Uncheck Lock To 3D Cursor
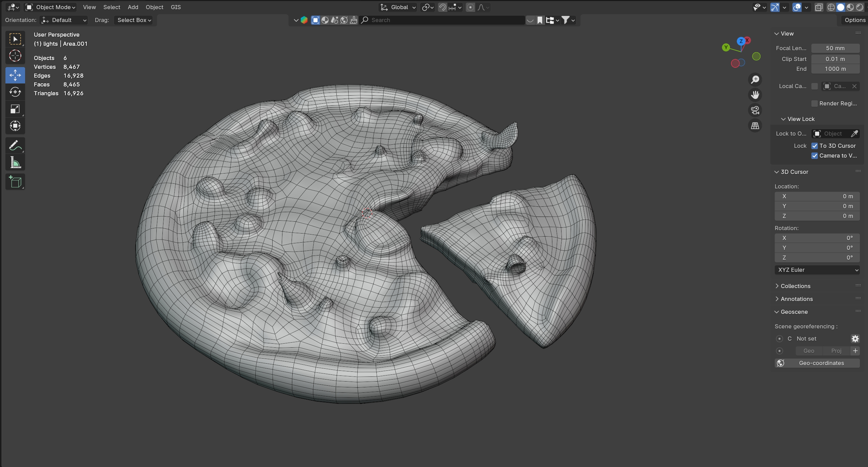 coord(814,146)
